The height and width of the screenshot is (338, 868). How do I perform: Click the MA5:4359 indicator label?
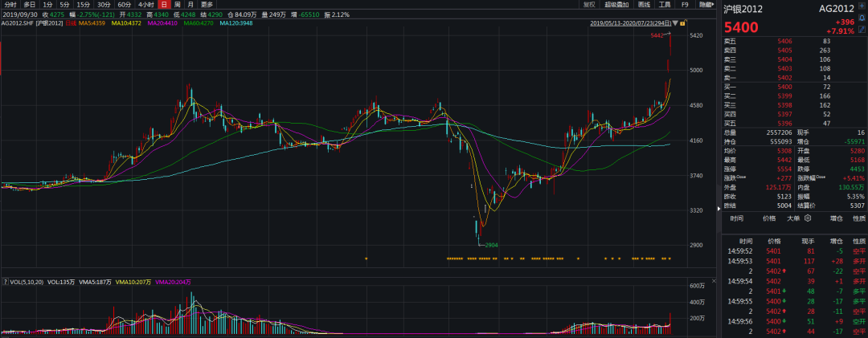pyautogui.click(x=93, y=23)
